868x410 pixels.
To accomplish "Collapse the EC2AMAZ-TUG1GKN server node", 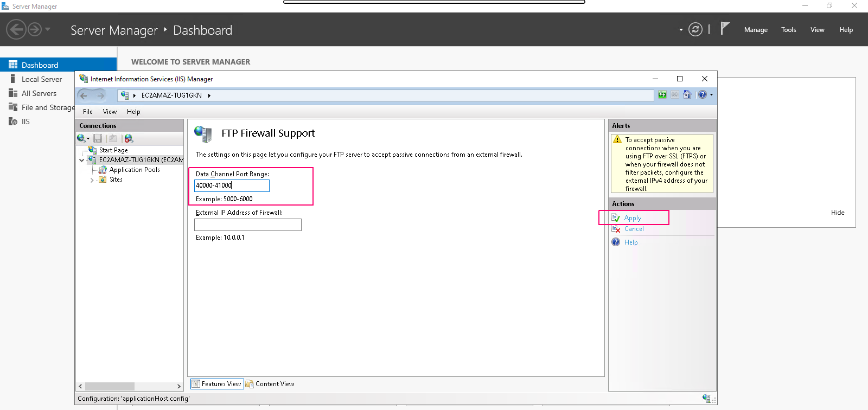I will (82, 160).
